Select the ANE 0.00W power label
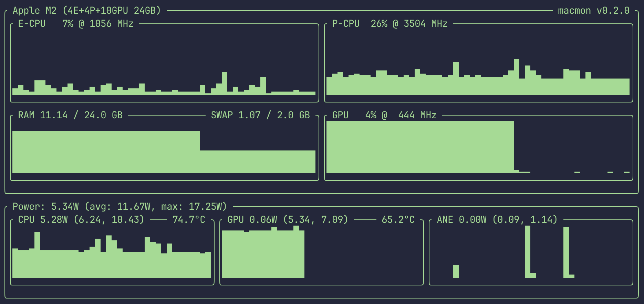The image size is (644, 304). pos(497,220)
